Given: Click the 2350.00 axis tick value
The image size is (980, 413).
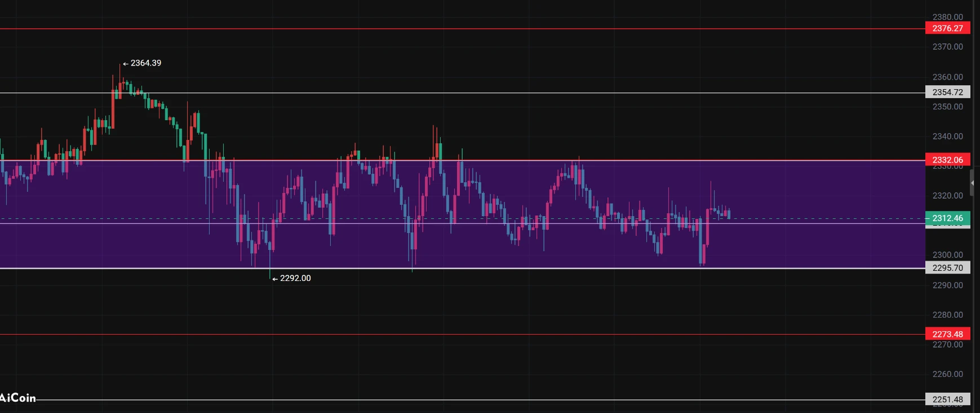Looking at the screenshot, I should (948, 107).
